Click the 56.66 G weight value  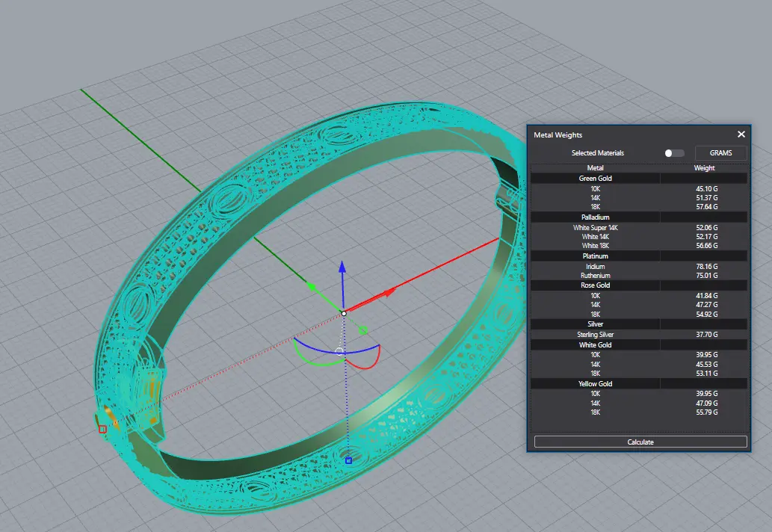click(706, 246)
